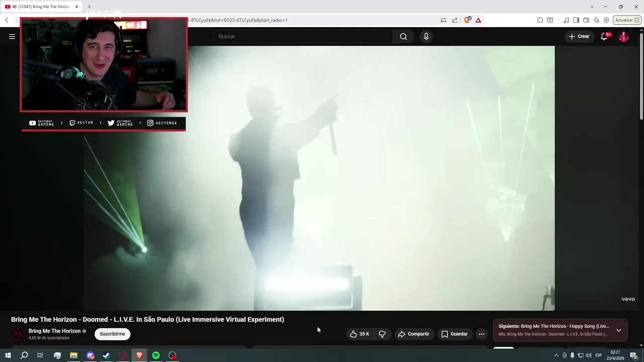Open Leo AI sparkle icon
Image resolution: width=644 pixels, height=362 pixels.
click(x=596, y=20)
